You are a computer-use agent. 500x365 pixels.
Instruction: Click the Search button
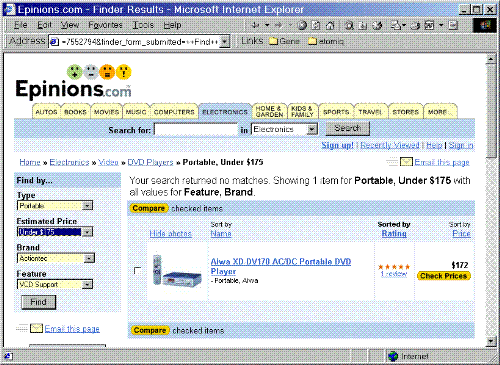pos(347,128)
